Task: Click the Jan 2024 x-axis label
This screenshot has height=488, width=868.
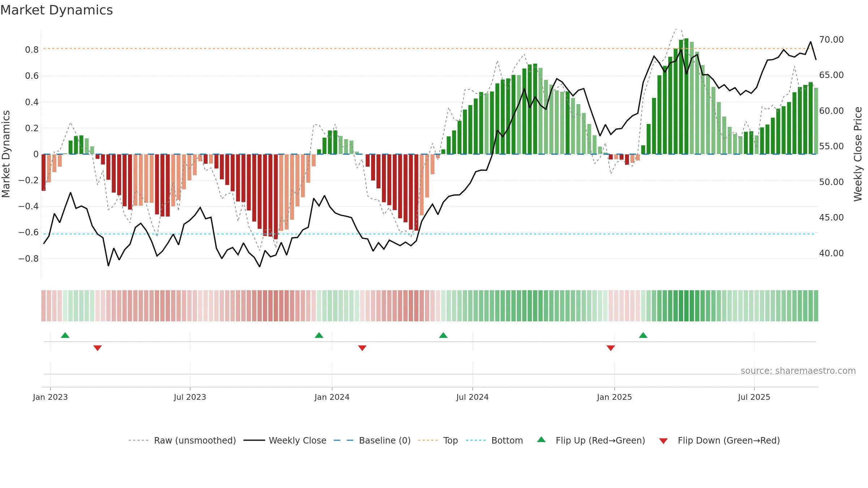Action: tap(332, 397)
